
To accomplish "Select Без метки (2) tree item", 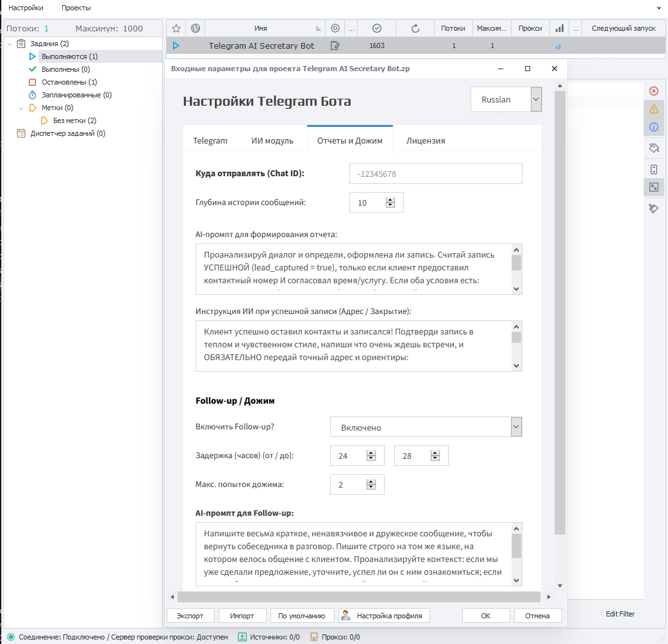I will pos(74,120).
